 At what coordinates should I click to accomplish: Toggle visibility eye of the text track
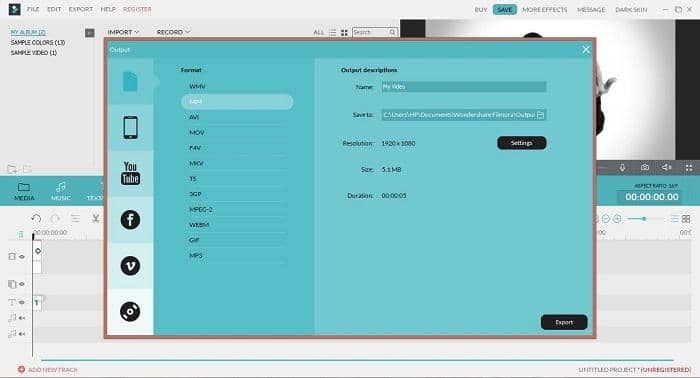(x=22, y=302)
